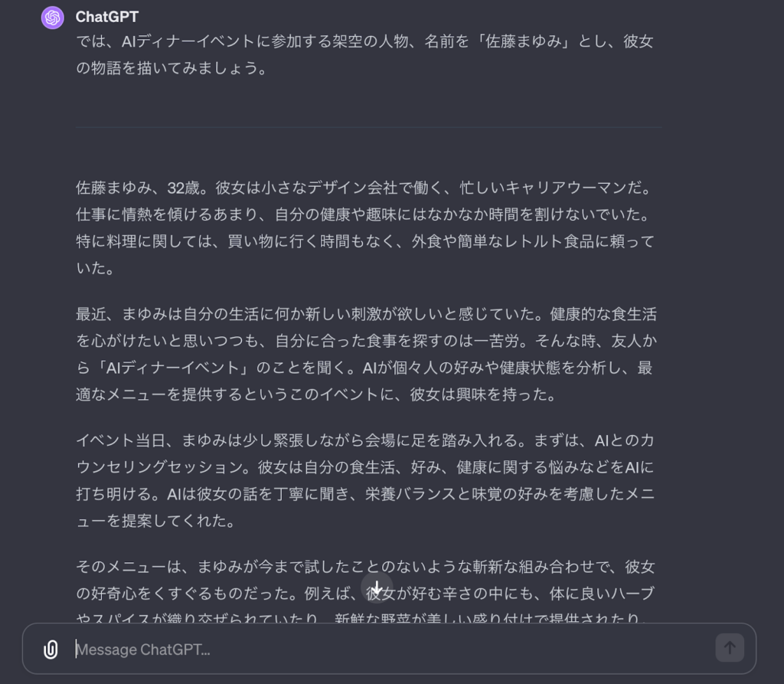784x684 pixels.
Task: Click the horizontal divider below the intro
Action: [368, 127]
